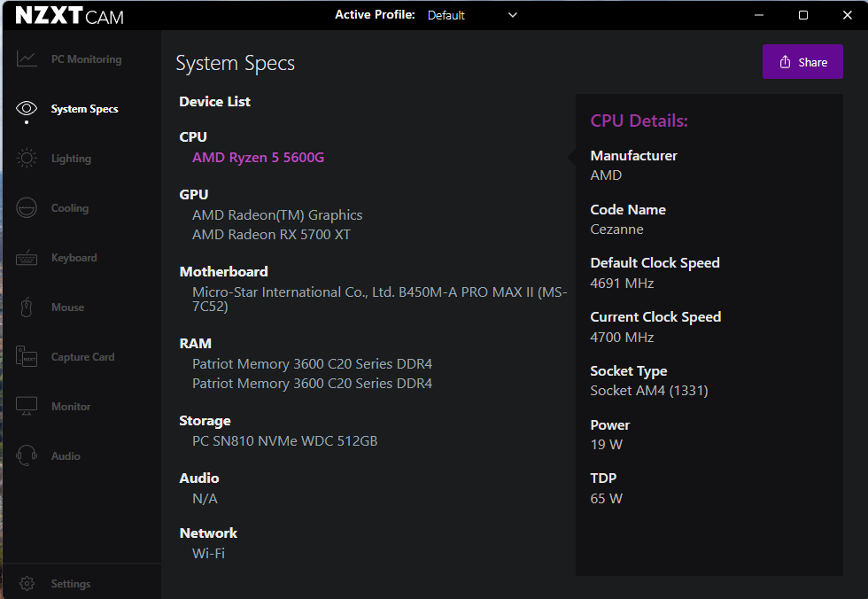Click the Cooling icon in sidebar
The image size is (868, 599).
(x=27, y=208)
